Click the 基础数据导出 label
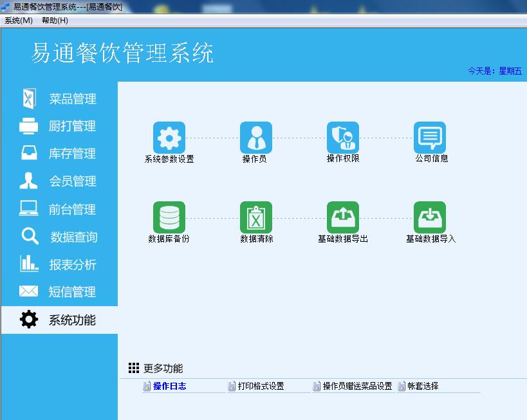The height and width of the screenshot is (420, 527). point(343,239)
